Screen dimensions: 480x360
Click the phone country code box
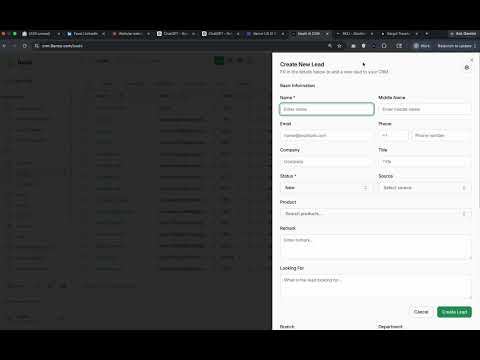click(393, 135)
